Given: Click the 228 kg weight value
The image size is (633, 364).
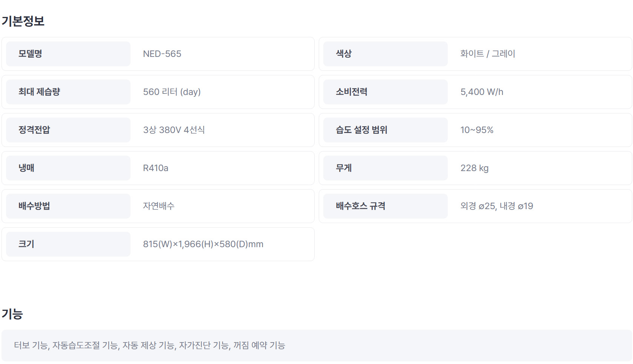Looking at the screenshot, I should click(474, 168).
